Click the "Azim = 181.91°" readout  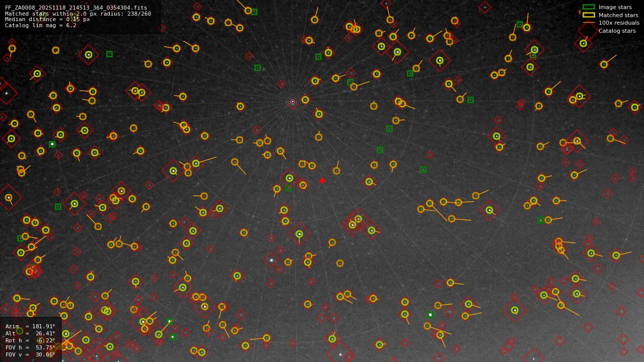click(30, 326)
